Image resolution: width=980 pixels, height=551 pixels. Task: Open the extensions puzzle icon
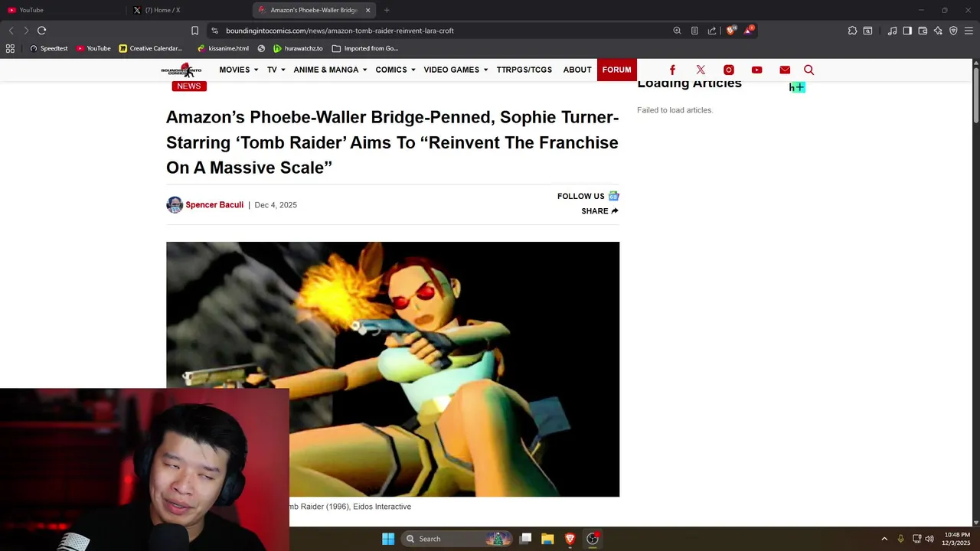[852, 31]
